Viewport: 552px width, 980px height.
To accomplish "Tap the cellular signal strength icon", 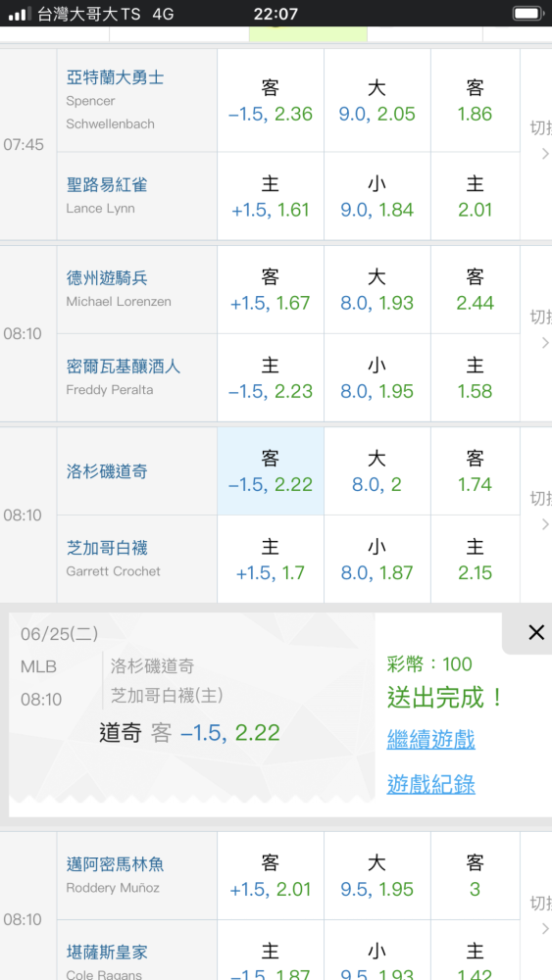I will [20, 14].
